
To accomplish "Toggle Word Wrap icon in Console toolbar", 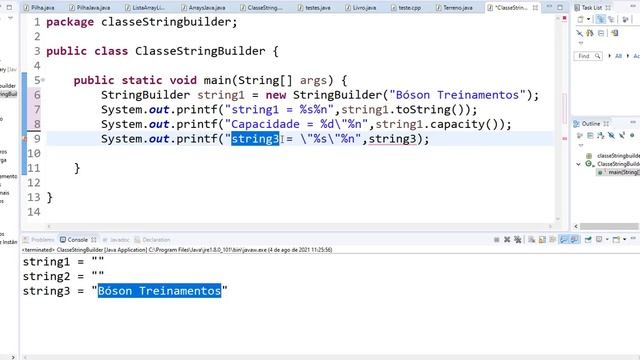I will tap(553, 240).
